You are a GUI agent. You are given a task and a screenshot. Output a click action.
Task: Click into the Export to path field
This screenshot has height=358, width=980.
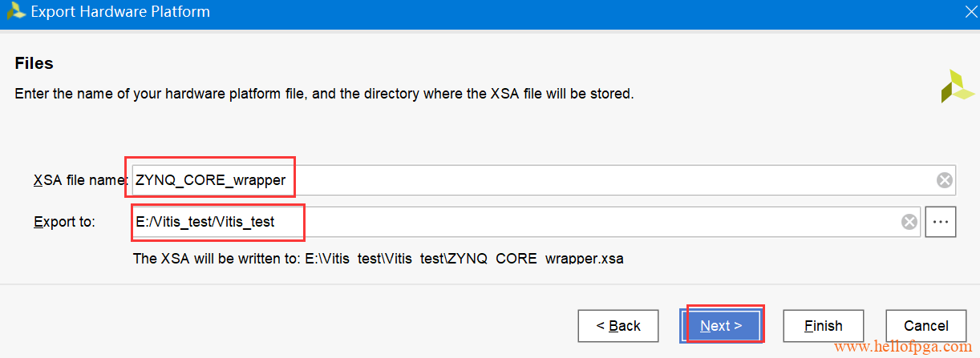click(513, 222)
